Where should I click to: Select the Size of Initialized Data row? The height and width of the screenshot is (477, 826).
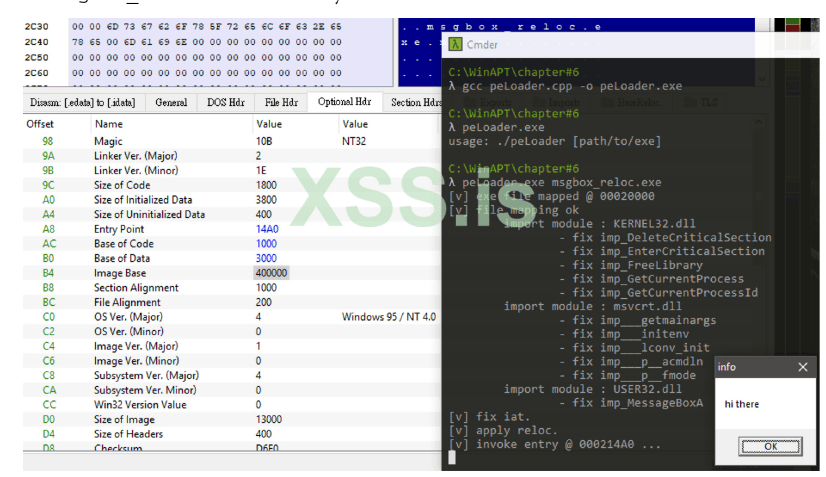point(230,200)
